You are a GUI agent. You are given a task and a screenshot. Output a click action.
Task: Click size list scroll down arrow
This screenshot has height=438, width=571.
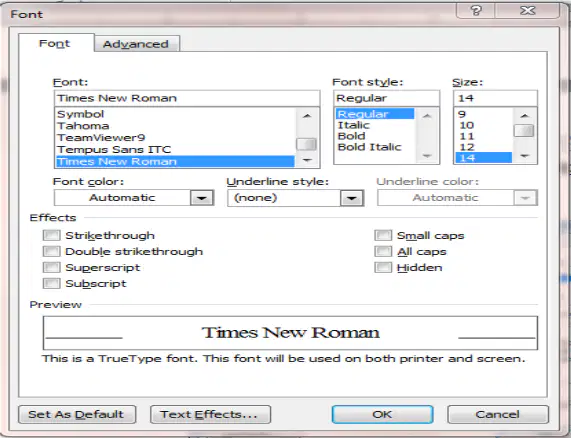click(x=524, y=156)
